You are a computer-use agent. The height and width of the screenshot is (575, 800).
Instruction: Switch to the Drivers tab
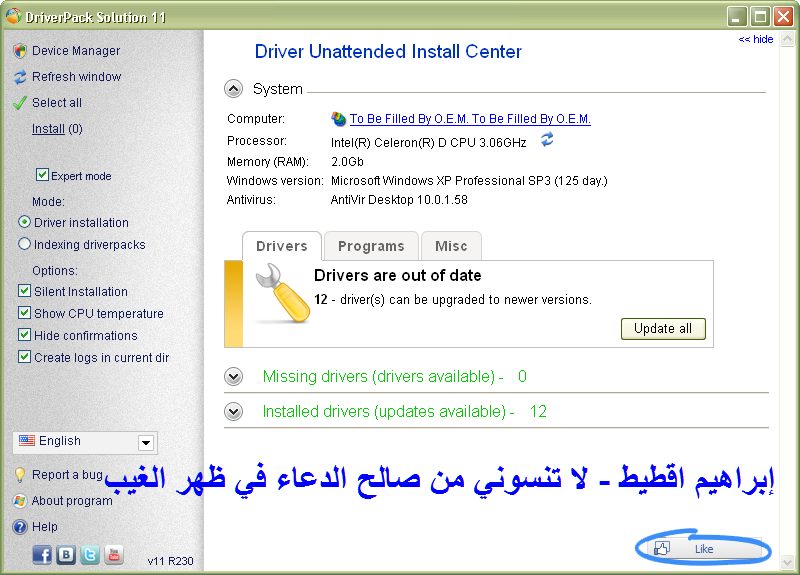click(282, 246)
